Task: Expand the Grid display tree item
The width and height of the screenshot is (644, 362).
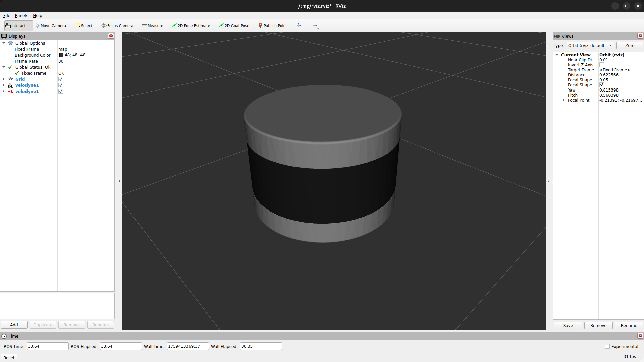Action: (4, 79)
